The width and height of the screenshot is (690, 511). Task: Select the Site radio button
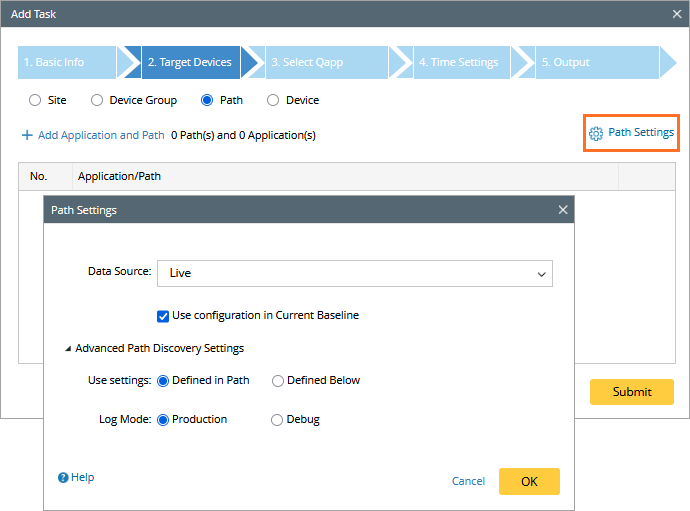click(35, 100)
